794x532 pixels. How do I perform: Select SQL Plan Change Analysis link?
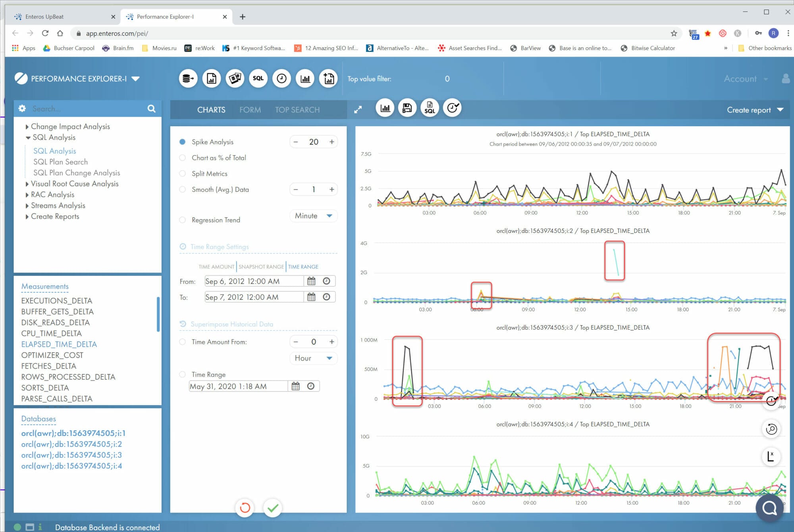point(77,173)
